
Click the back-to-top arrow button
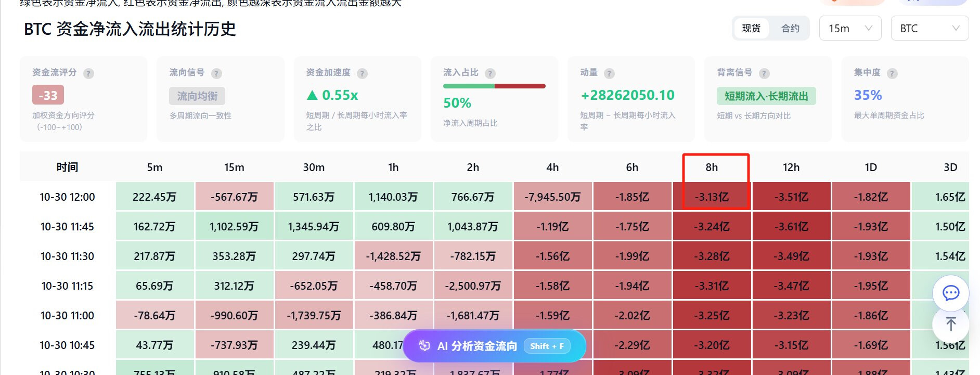tap(951, 324)
